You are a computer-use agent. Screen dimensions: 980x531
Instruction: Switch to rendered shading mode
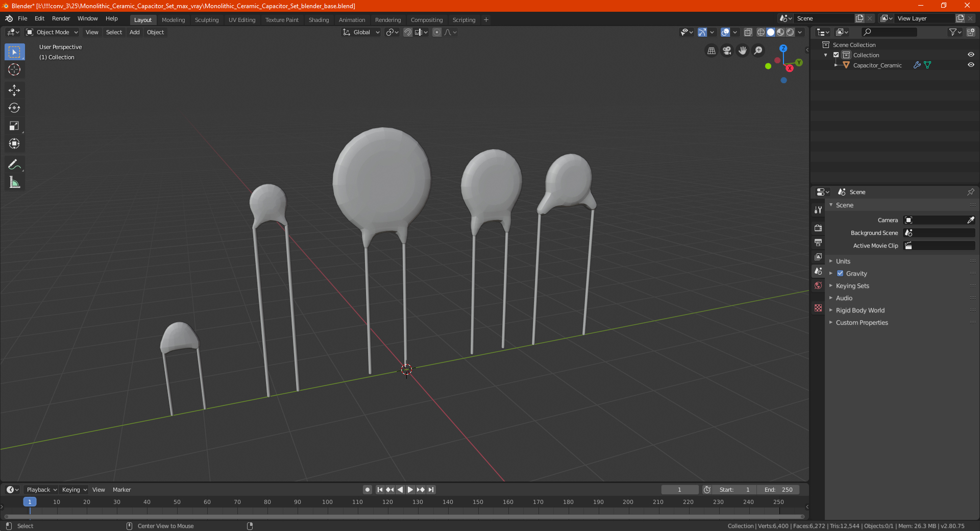(x=790, y=32)
